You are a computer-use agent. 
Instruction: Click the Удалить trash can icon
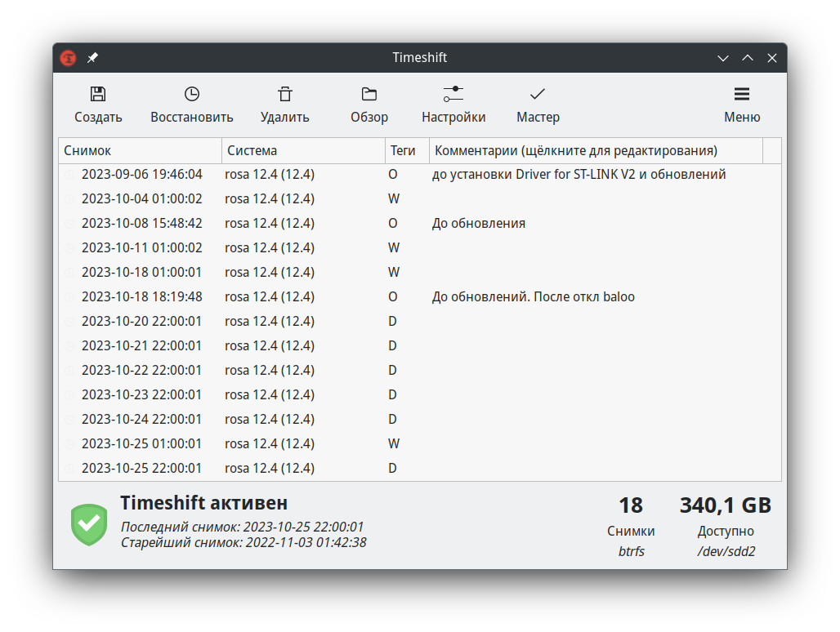pyautogui.click(x=285, y=94)
